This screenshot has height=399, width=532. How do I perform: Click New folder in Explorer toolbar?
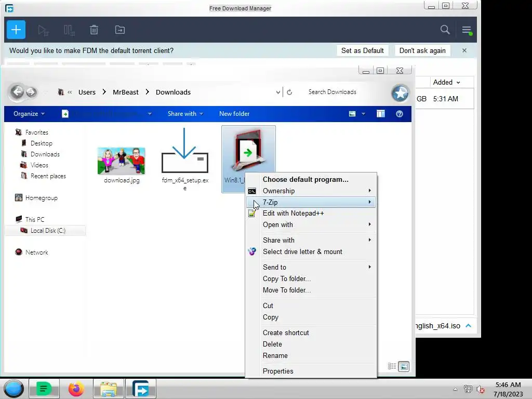[234, 114]
